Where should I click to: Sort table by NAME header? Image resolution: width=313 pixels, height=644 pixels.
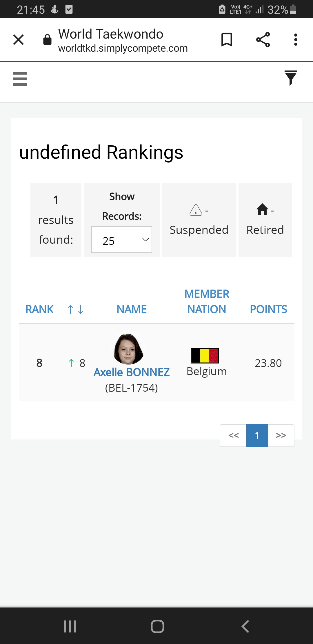tap(132, 309)
